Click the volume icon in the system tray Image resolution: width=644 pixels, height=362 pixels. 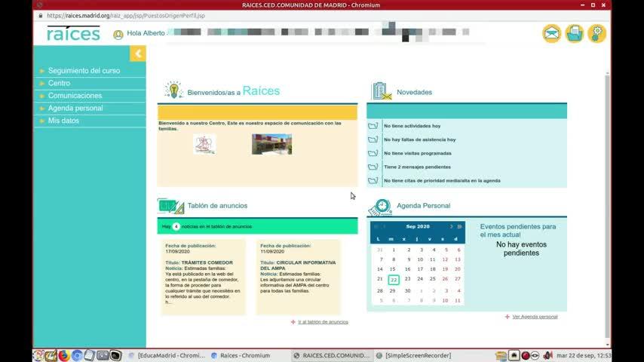pyautogui.click(x=547, y=355)
